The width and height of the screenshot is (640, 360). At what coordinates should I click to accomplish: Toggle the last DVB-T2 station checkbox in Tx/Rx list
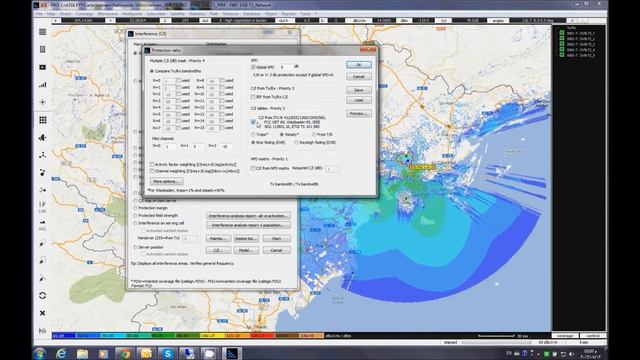[562, 55]
